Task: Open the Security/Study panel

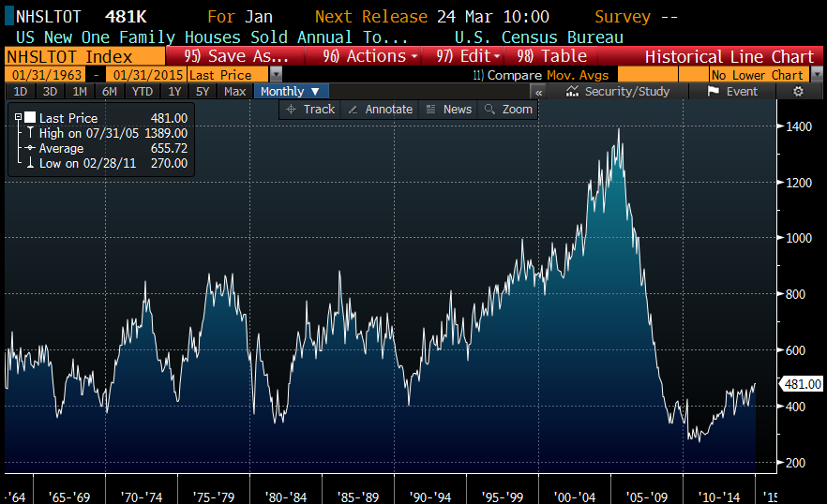Action: point(618,92)
